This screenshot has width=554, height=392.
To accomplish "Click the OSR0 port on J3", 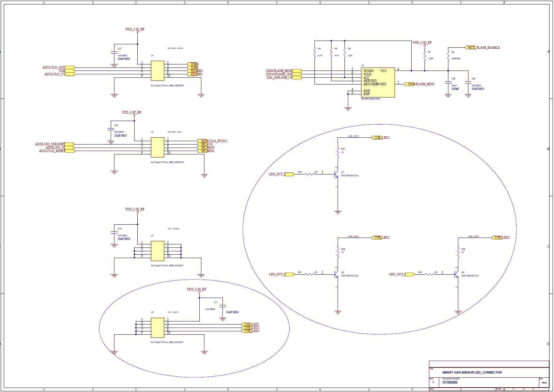I will [193, 64].
